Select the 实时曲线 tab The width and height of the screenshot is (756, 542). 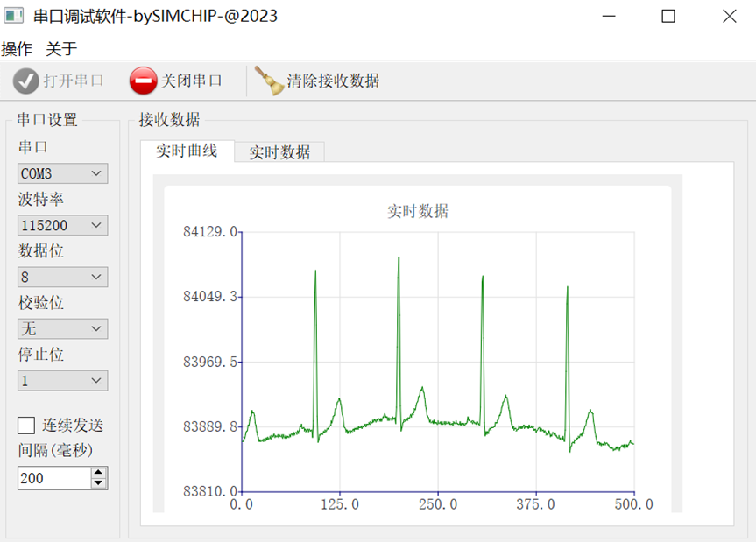tap(187, 151)
